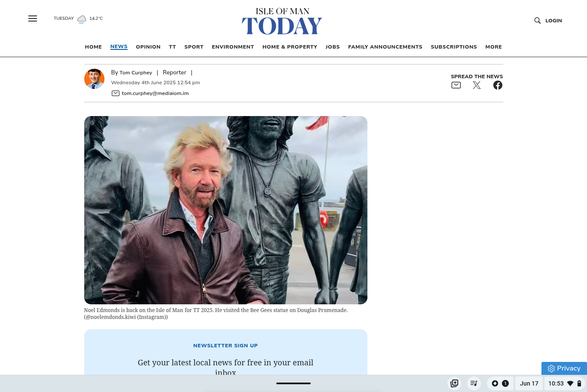Open the tote downloads icon in shelf
Screen dimensions: 587x392
(454, 383)
